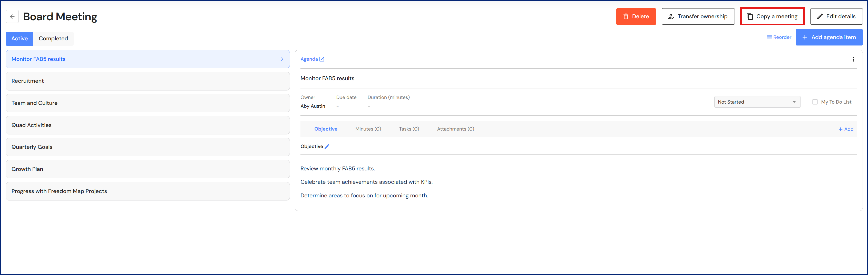This screenshot has height=275, width=868.
Task: Click Transfer ownership button
Action: click(x=697, y=16)
